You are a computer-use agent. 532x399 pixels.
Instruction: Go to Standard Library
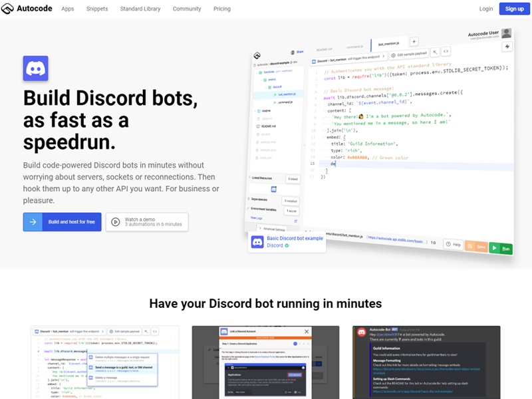click(140, 9)
